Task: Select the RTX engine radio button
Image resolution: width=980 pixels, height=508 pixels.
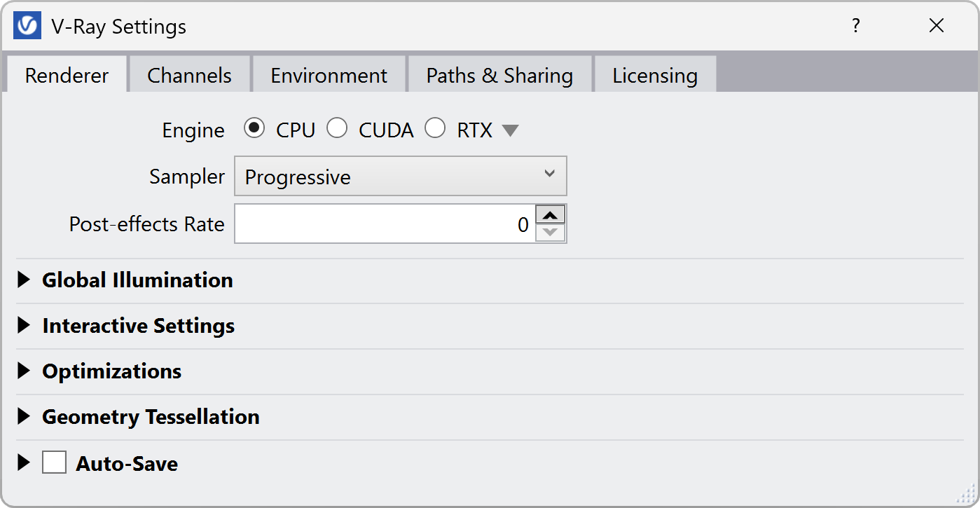Action: (x=435, y=128)
